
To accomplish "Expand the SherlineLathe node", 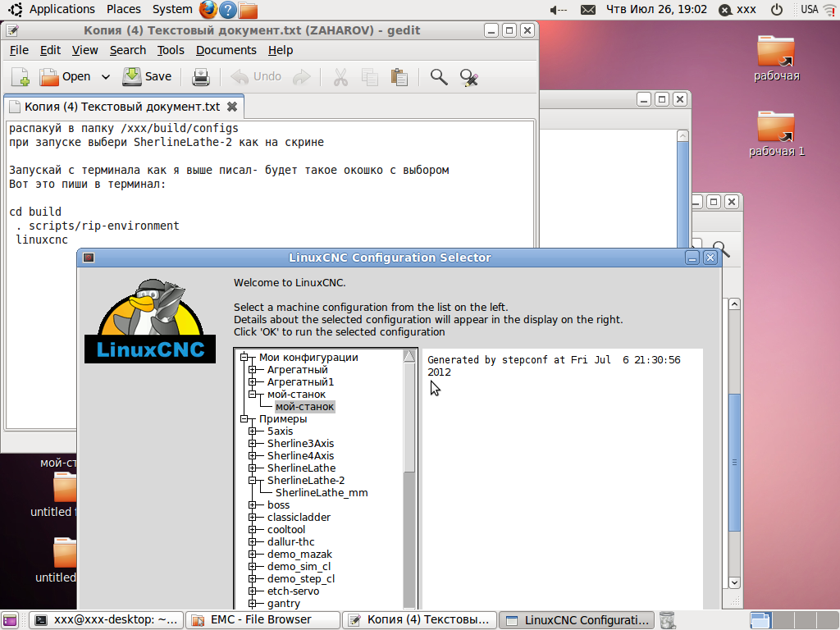I will tap(253, 468).
